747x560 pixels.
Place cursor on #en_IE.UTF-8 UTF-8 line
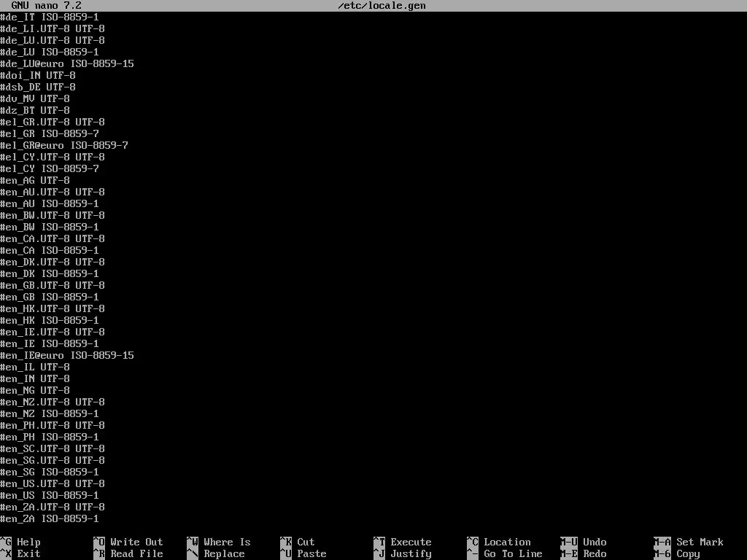tap(53, 332)
